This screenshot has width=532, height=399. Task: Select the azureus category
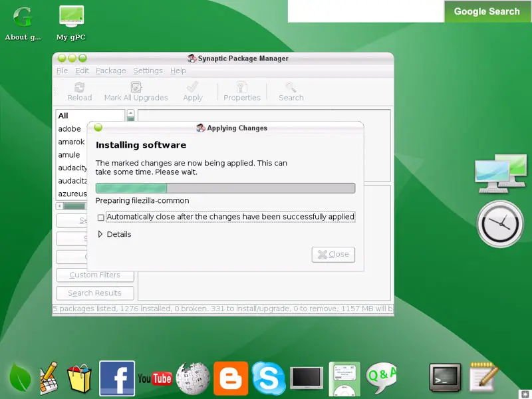[x=72, y=194]
